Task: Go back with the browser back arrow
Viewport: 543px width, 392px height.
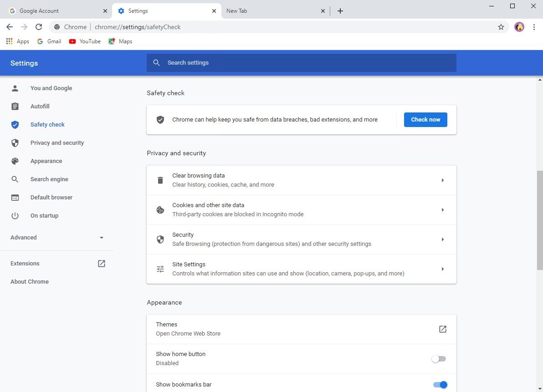Action: click(10, 27)
